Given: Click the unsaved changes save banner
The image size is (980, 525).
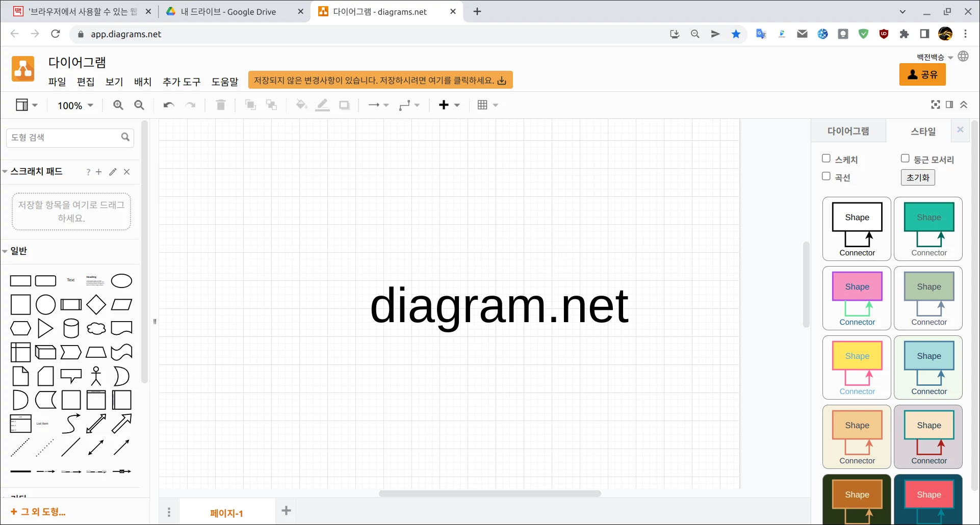Looking at the screenshot, I should [380, 80].
